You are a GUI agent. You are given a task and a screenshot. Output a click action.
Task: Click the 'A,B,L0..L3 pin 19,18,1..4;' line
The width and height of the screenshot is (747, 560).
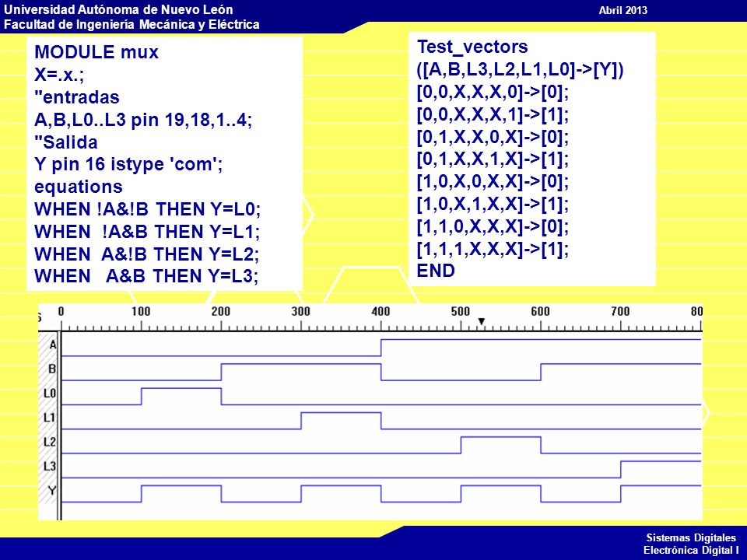[x=143, y=120]
